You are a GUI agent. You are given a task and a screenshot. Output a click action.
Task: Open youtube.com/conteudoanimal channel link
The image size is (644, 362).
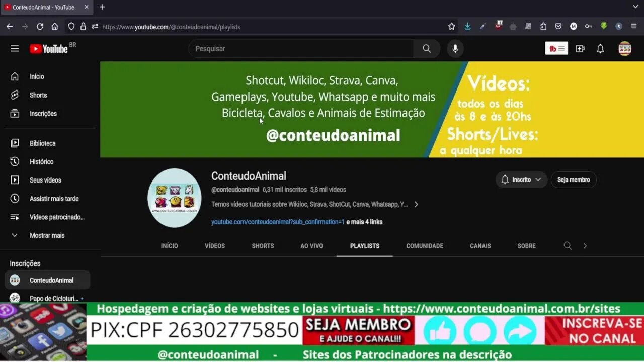(278, 222)
